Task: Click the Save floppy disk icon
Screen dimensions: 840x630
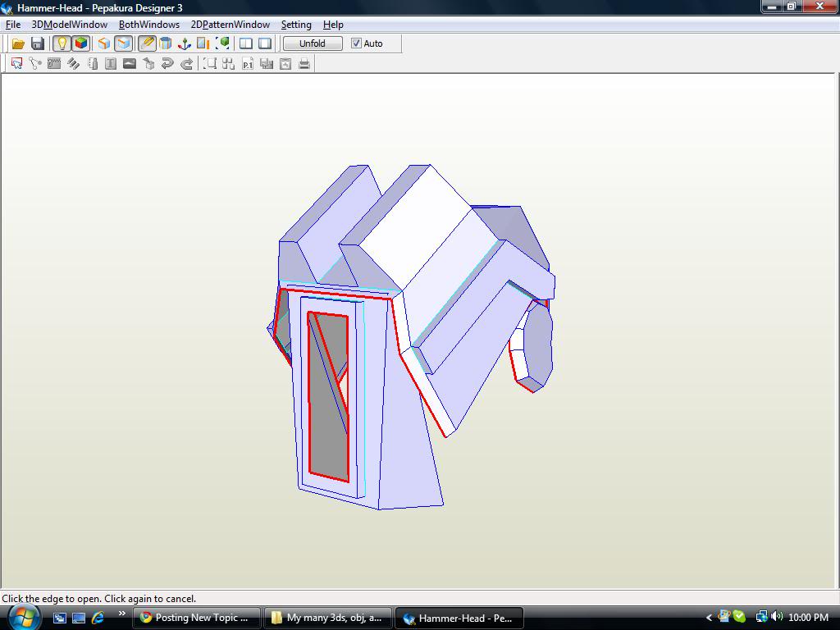Action: (x=38, y=43)
